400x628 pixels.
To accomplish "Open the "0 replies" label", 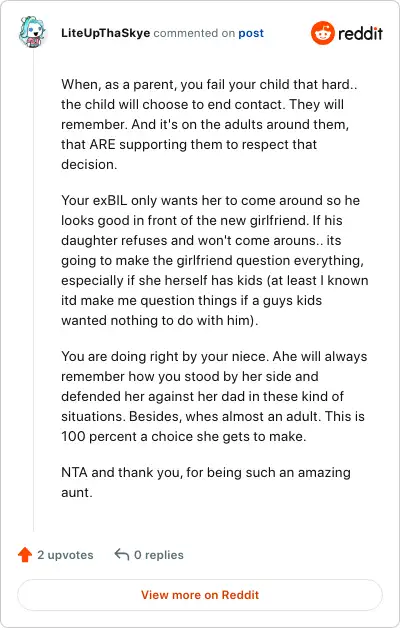I will coord(159,555).
